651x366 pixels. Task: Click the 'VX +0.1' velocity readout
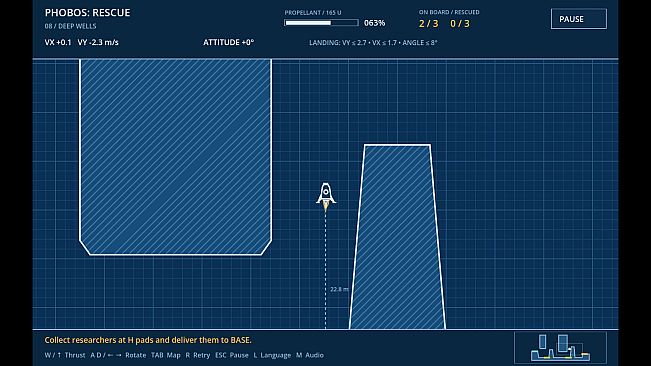58,42
